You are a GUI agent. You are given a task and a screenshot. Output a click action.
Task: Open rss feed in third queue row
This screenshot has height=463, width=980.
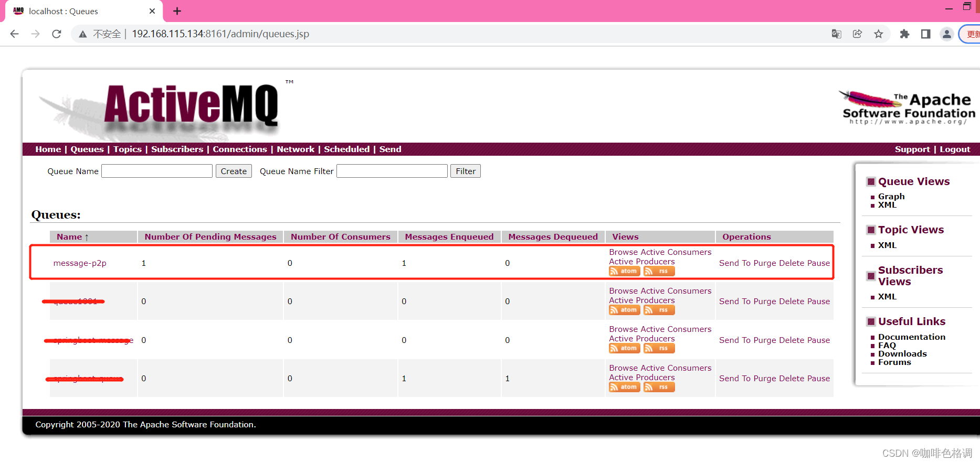[x=659, y=348]
